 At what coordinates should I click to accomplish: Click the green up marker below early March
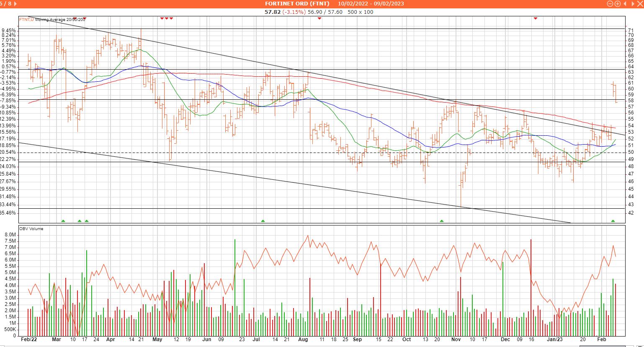click(63, 221)
